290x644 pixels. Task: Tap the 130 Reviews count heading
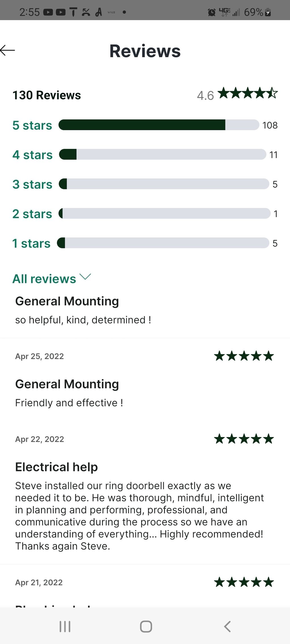tap(47, 95)
